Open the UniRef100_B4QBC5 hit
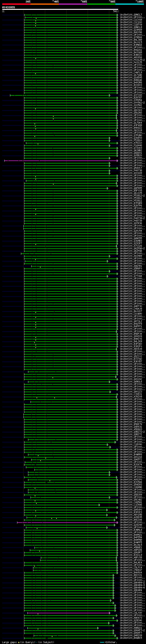The image size is (146, 644). [x=131, y=638]
